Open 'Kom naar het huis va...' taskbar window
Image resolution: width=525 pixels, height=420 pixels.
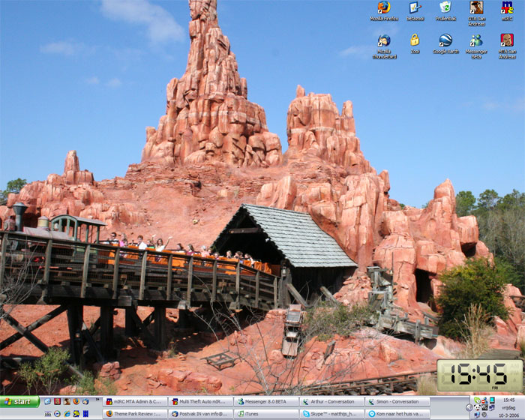(397, 414)
